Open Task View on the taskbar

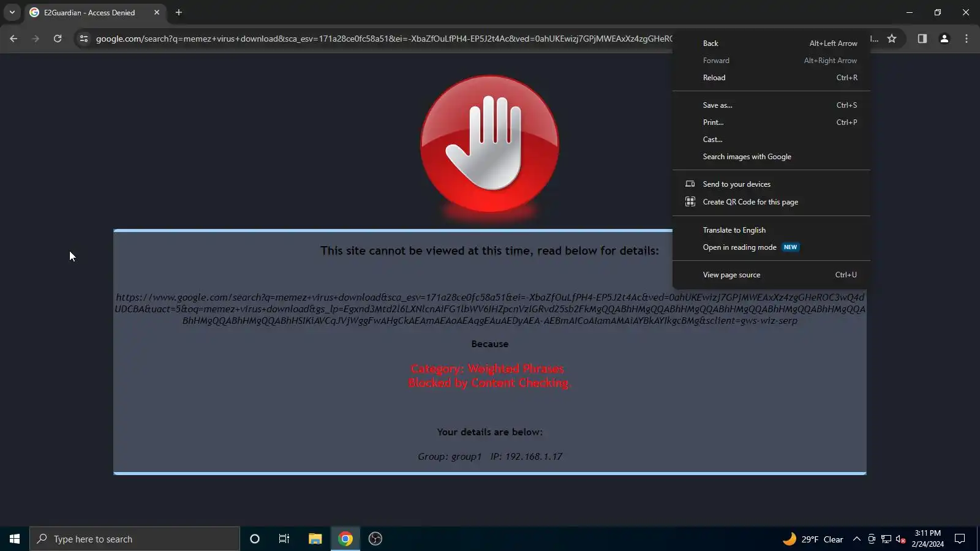(284, 539)
